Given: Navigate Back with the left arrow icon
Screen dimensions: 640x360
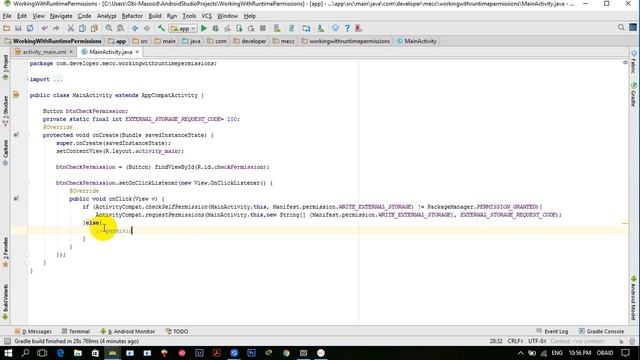Looking at the screenshot, I should click(x=135, y=28).
